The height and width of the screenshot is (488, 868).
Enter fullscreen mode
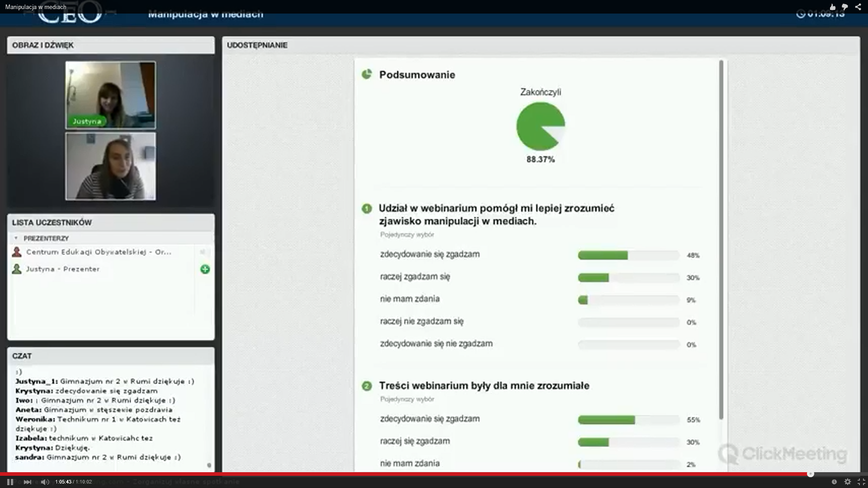(861, 482)
